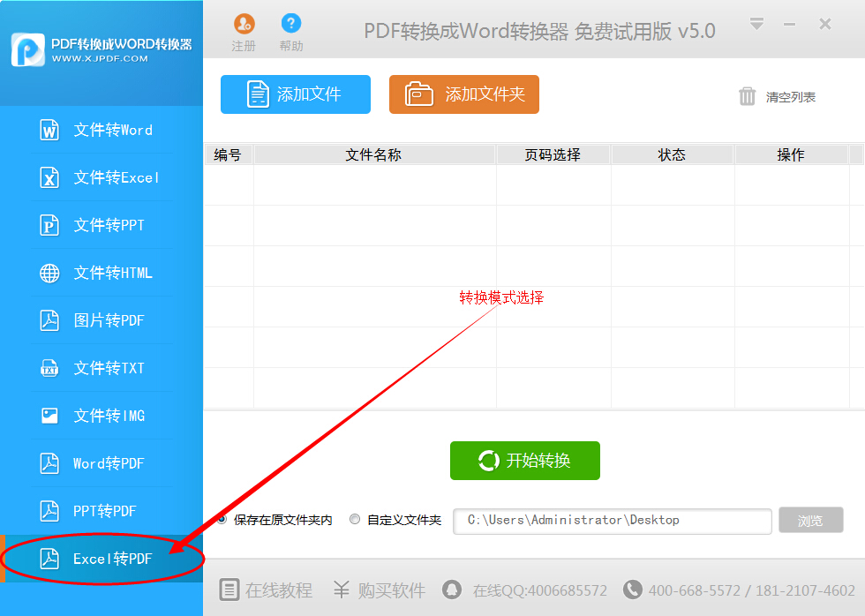Open the title bar dropdown menu arrow
865x616 pixels.
757,24
